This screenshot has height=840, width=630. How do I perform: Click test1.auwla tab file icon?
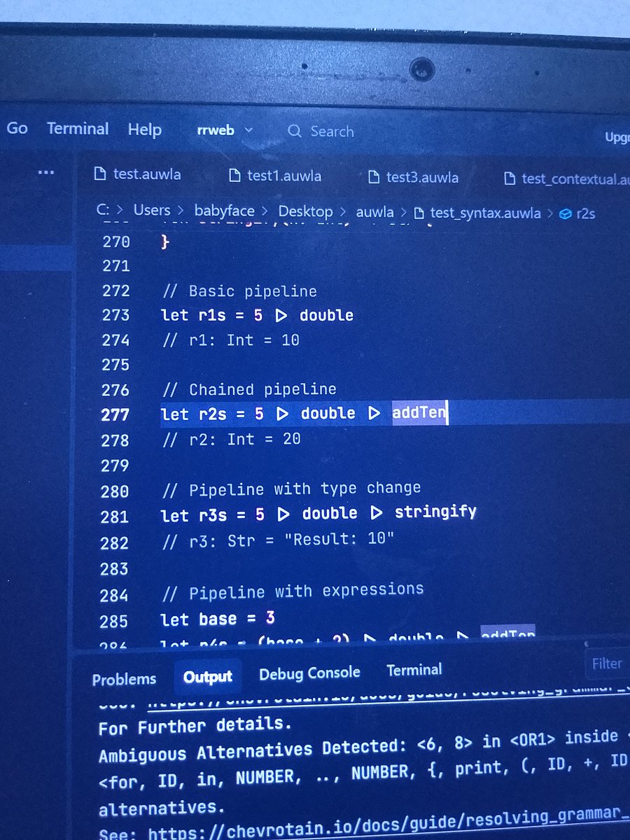[235, 175]
